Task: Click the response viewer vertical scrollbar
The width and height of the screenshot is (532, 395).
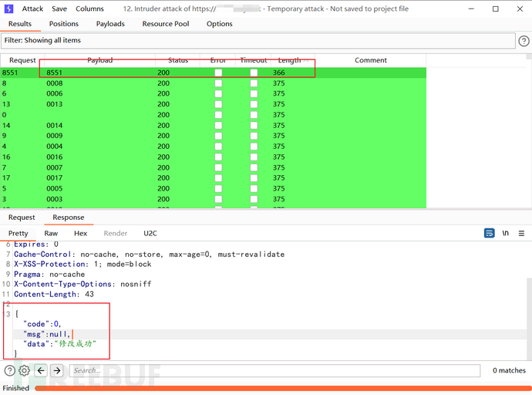Action: click(x=529, y=317)
